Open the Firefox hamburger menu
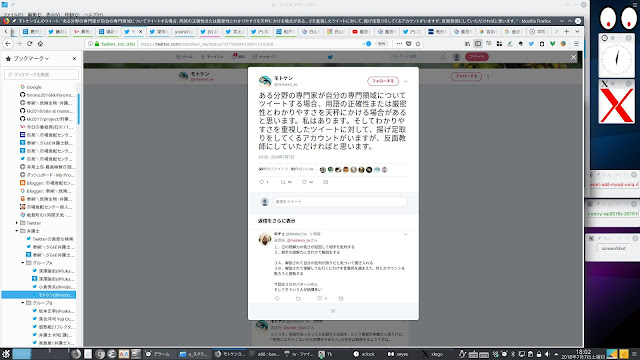 576,44
